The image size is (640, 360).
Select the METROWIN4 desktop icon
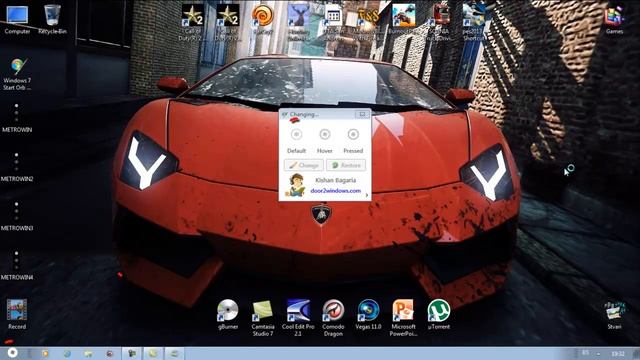17,265
